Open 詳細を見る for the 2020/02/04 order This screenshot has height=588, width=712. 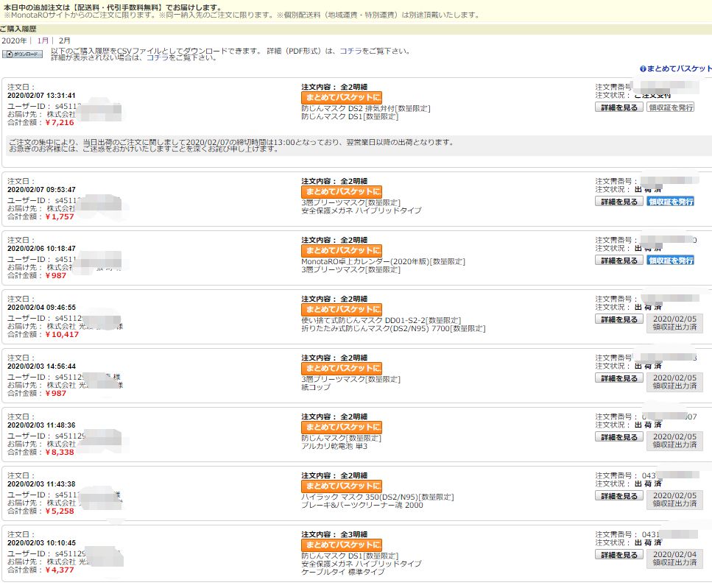(618, 319)
